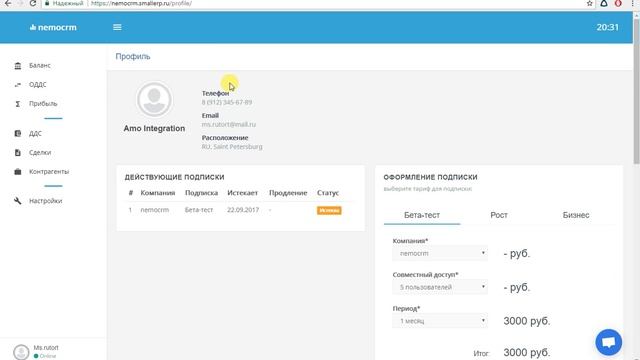Click the ДЕЙСТВУЮЩИЕ ПОДПИСКИ heading

174,177
